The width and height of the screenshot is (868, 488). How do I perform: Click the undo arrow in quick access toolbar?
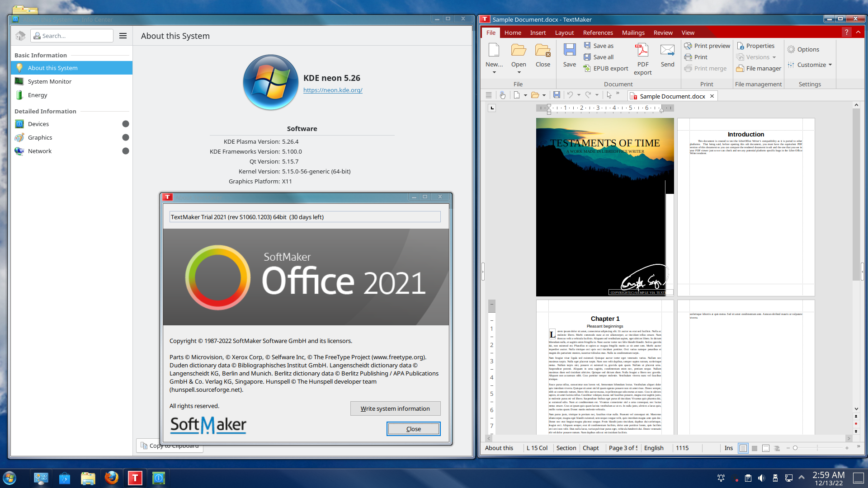click(x=570, y=95)
